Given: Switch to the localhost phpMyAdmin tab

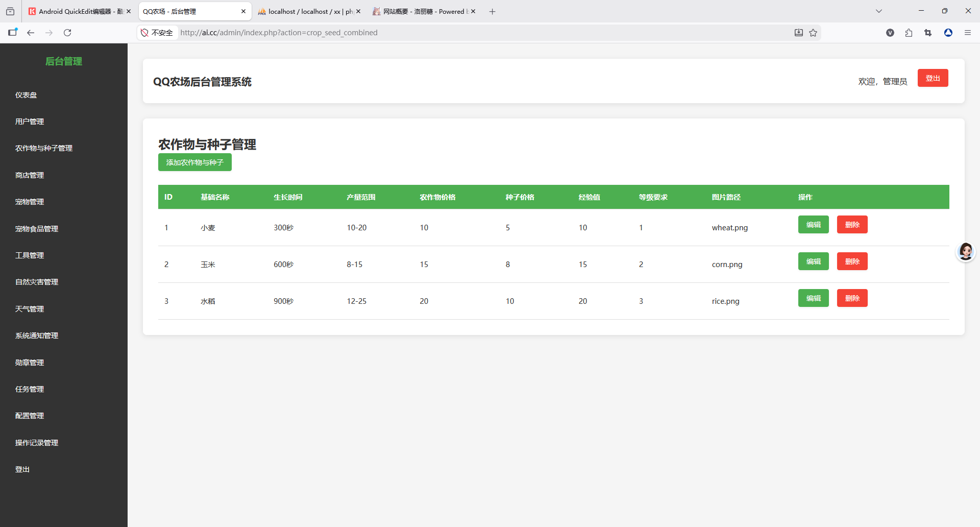Looking at the screenshot, I should pos(305,11).
